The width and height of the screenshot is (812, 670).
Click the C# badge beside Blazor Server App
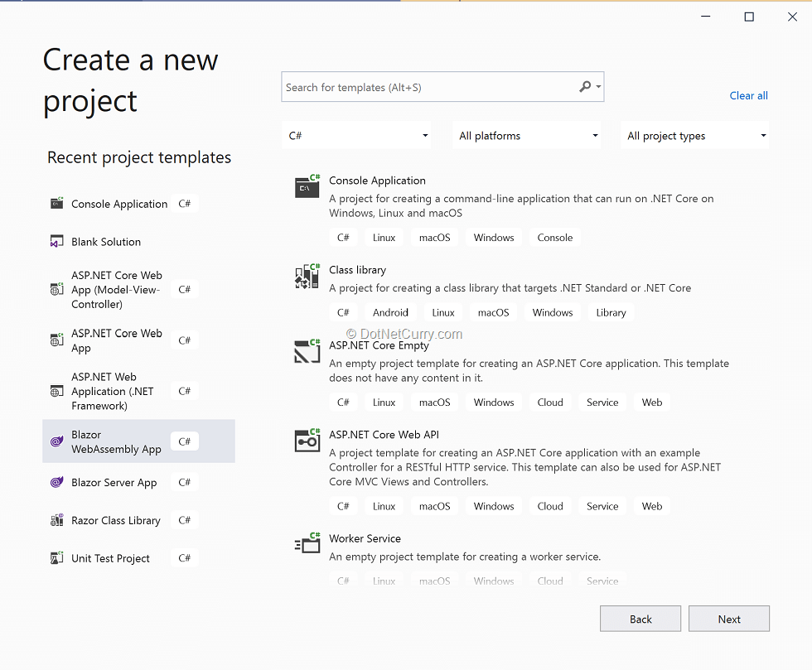click(x=184, y=482)
